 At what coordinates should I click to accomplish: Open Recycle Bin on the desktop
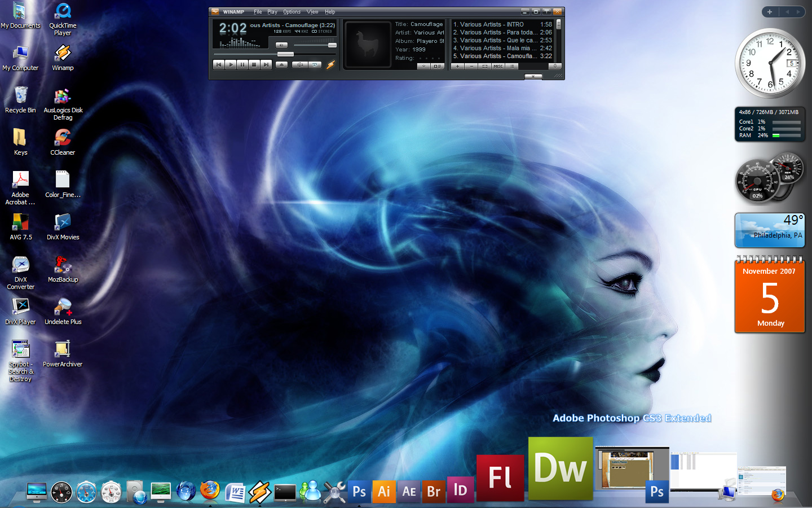pos(20,99)
